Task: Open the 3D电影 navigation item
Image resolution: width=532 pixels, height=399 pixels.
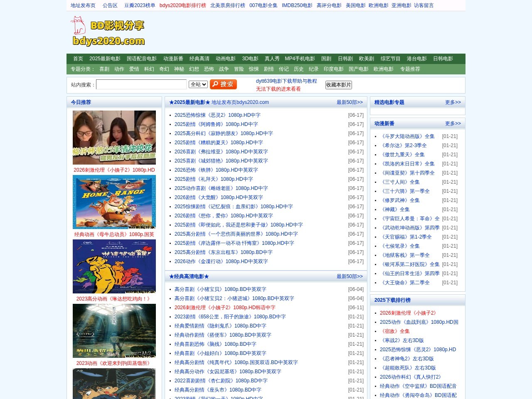Action: click(x=250, y=59)
